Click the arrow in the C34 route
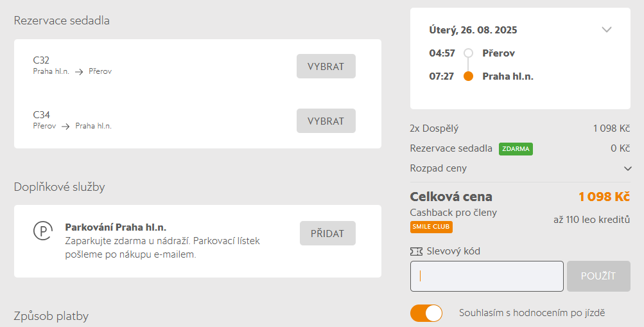Viewport: 644px width, 327px height. pyautogui.click(x=65, y=127)
